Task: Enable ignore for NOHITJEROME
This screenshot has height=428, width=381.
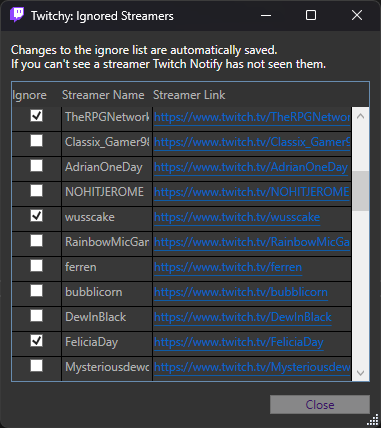Action: tap(36, 191)
